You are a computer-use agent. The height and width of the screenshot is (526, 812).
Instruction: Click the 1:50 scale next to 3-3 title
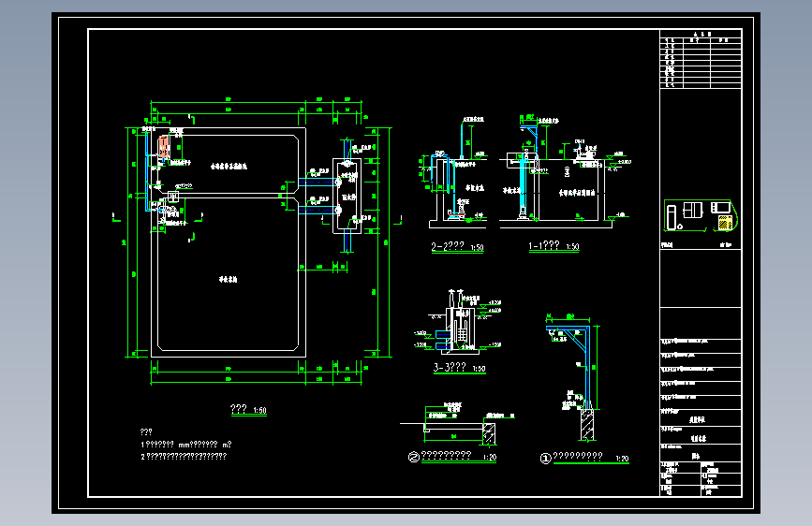479,369
